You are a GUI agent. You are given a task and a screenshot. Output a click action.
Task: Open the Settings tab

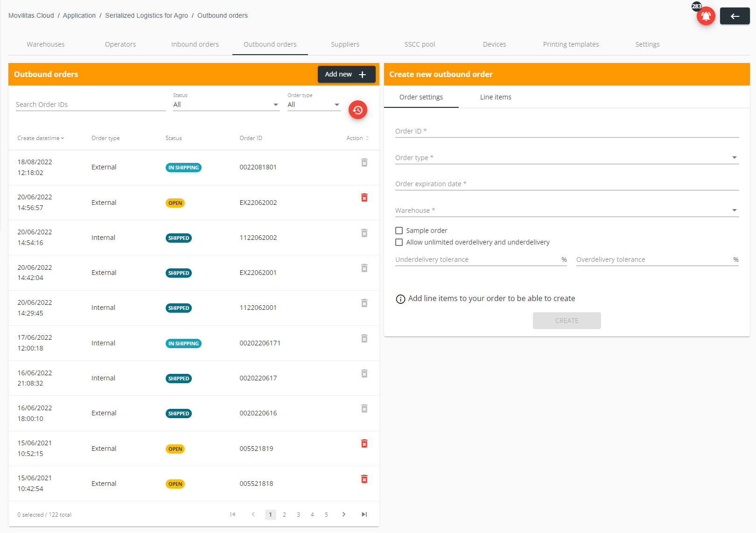click(647, 44)
